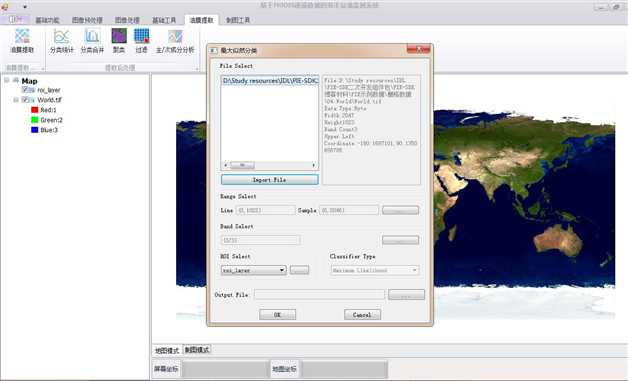Screen dimensions: 628x381
Task: Click the roi_layer layer icon
Action: [x=32, y=90]
